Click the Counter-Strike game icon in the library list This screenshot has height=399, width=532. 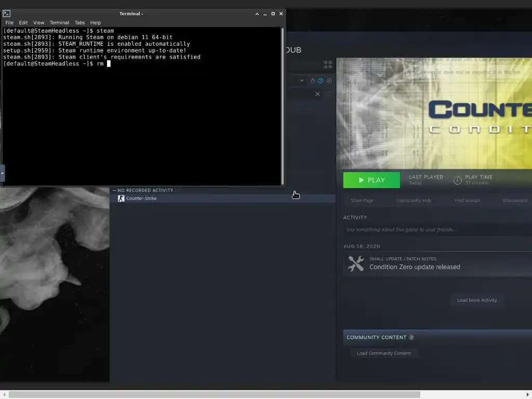(121, 198)
